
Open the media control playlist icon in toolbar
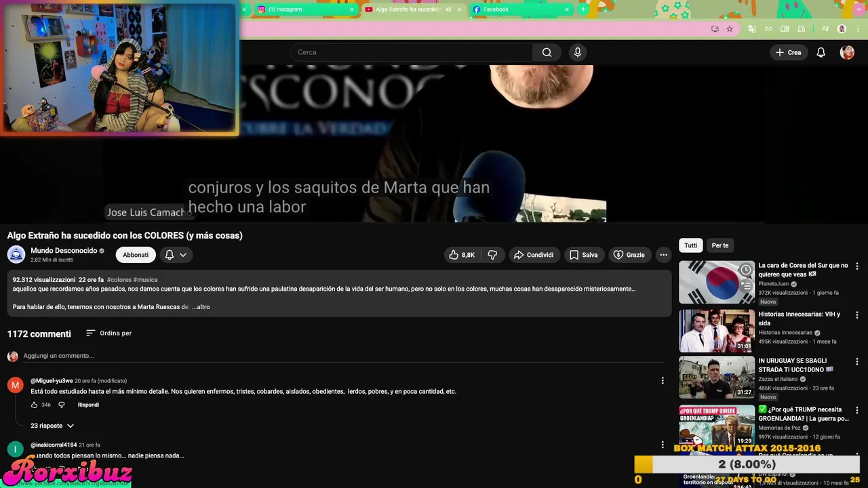click(x=825, y=29)
